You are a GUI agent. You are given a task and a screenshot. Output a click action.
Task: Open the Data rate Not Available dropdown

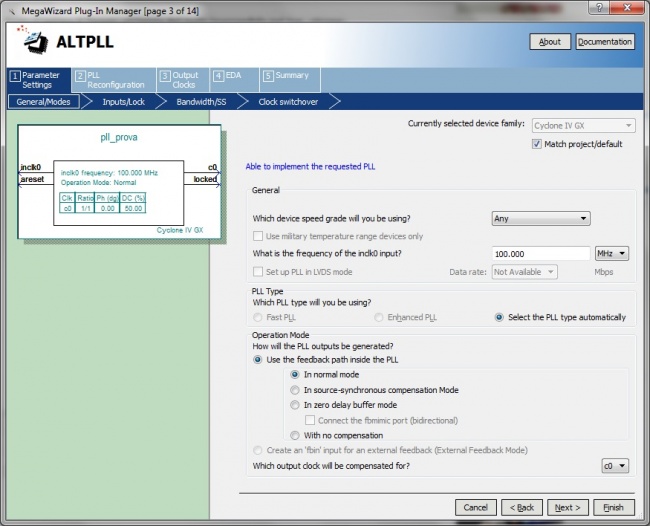[524, 272]
